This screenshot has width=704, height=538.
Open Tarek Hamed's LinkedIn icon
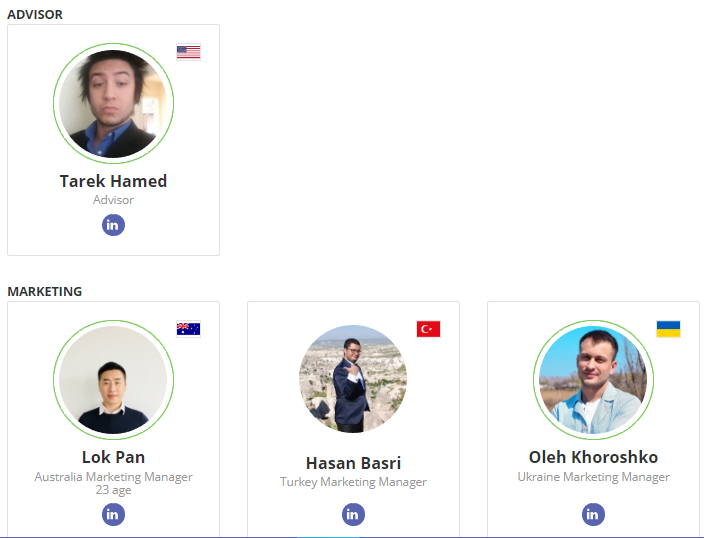113,225
